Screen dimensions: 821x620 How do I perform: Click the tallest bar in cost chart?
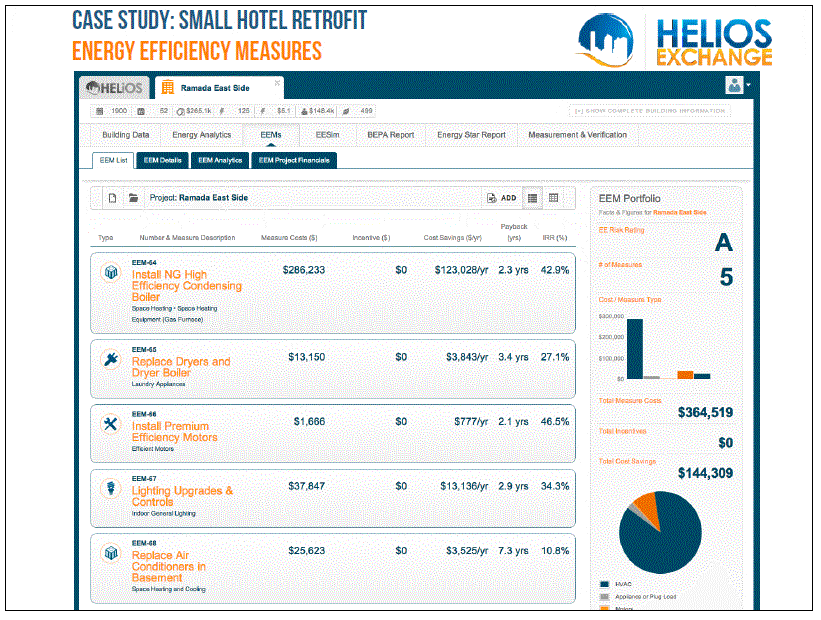point(635,349)
